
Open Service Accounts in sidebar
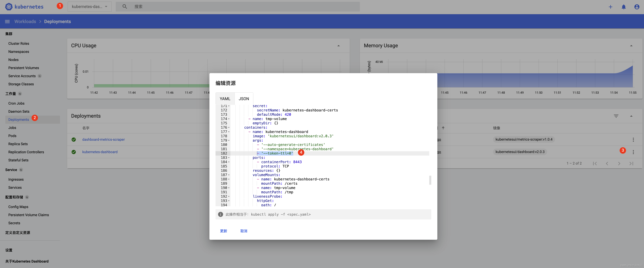pyautogui.click(x=22, y=76)
